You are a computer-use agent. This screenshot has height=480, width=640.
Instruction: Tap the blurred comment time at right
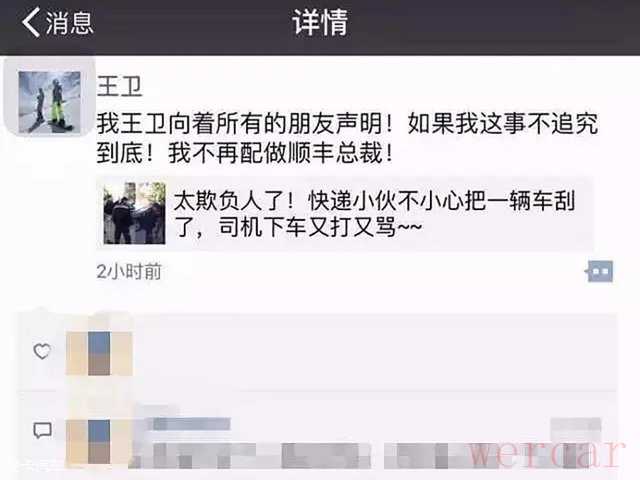[576, 424]
